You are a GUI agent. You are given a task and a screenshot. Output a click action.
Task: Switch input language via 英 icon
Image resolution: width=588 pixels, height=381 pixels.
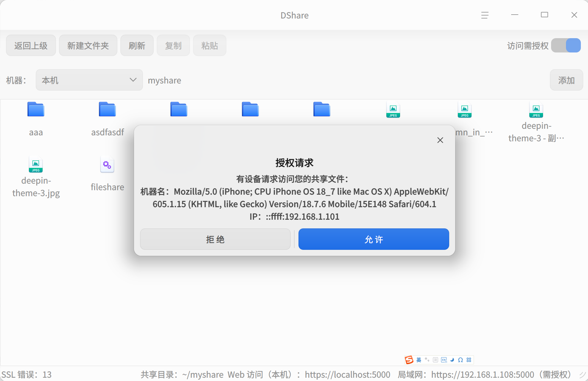(419, 360)
